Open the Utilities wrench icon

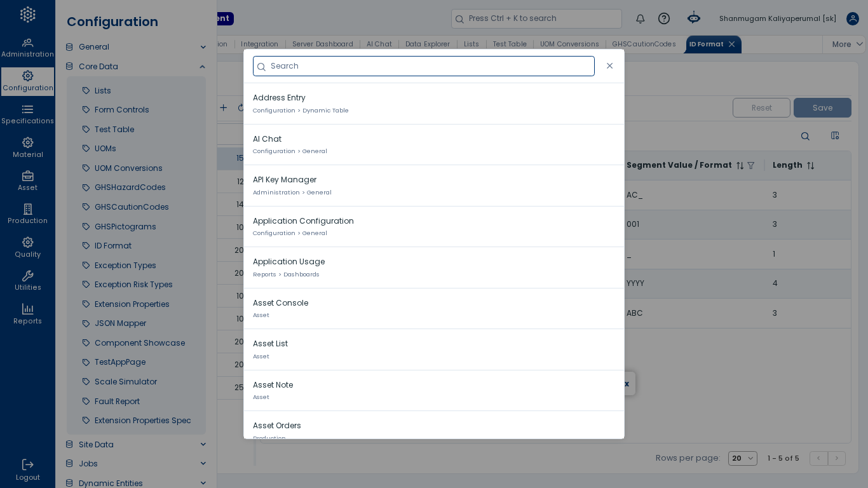[x=27, y=281]
